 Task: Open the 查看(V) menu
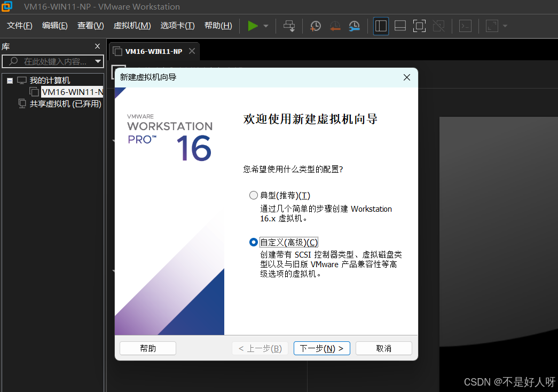click(x=90, y=26)
